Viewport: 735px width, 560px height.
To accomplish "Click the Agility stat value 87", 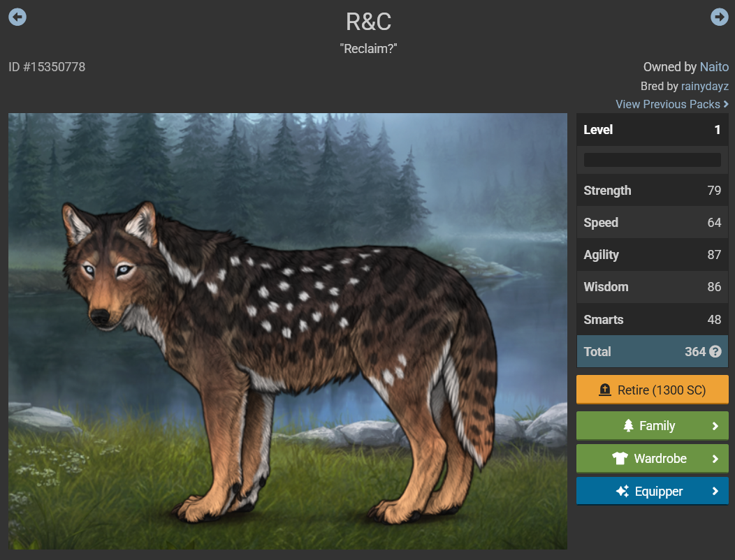I will pyautogui.click(x=714, y=254).
